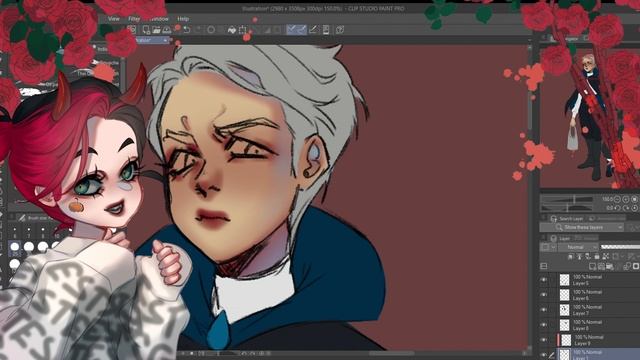Toggle the Snap to Ruler button
The image size is (640, 360).
tap(291, 29)
